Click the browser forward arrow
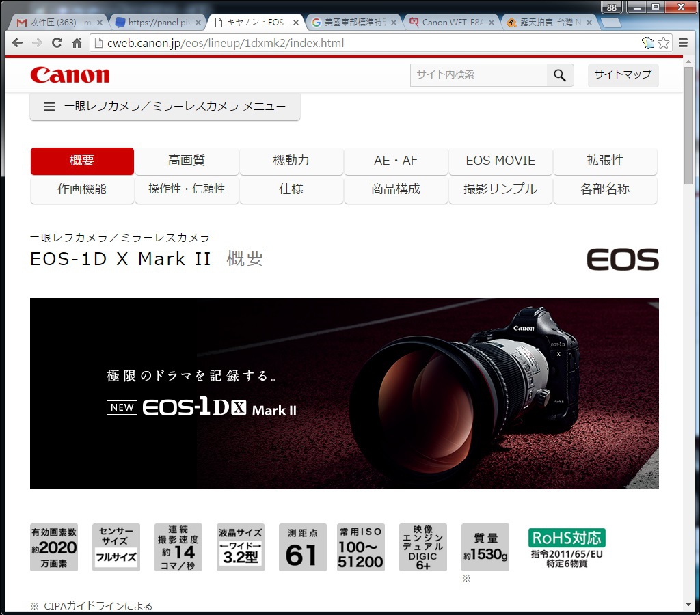Viewport: 700px width, 615px height. (x=37, y=43)
